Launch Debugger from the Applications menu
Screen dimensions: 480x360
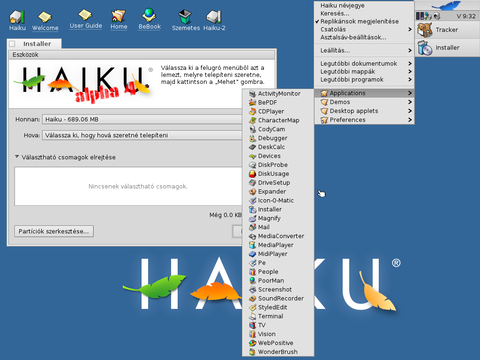click(278, 138)
